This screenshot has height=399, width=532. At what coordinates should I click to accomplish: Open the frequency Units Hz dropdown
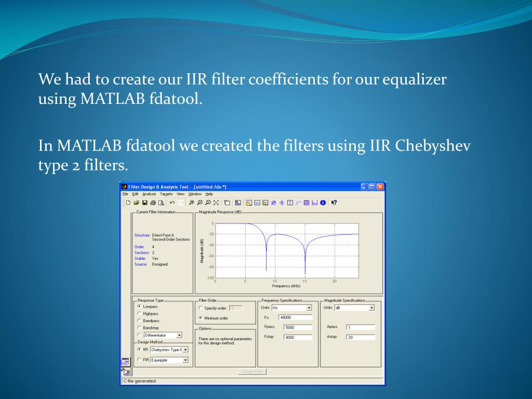(309, 308)
